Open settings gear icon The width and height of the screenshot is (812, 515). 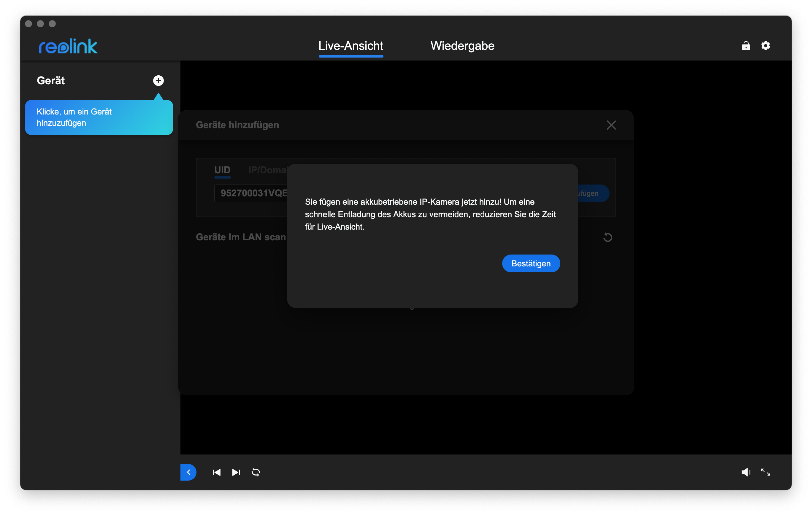pyautogui.click(x=765, y=45)
